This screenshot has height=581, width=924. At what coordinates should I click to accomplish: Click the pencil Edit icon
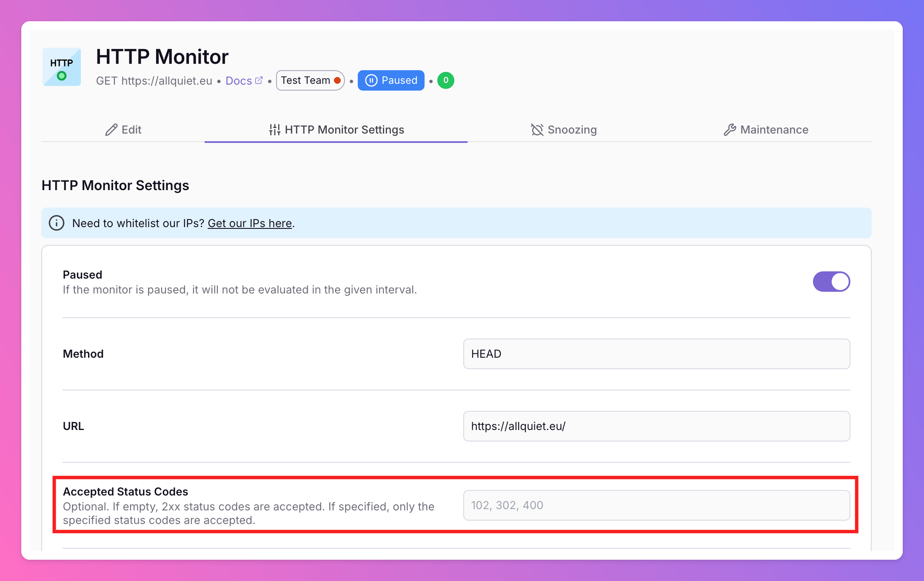coord(111,130)
